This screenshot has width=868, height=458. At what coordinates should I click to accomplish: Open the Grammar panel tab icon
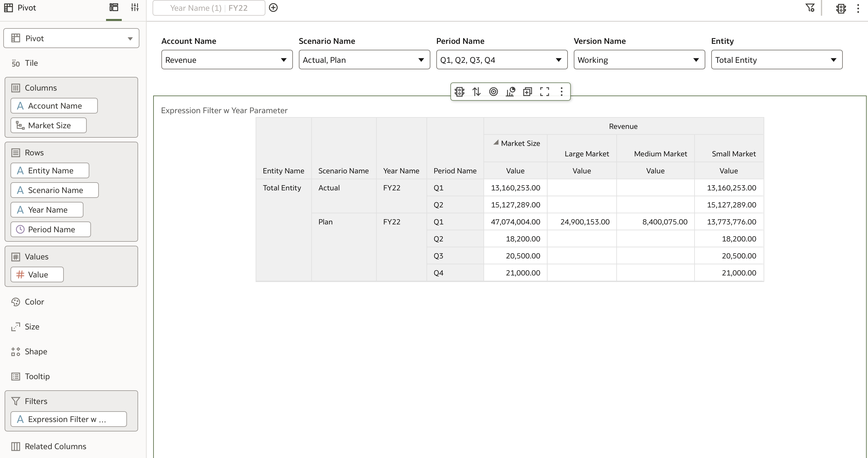[x=114, y=8]
